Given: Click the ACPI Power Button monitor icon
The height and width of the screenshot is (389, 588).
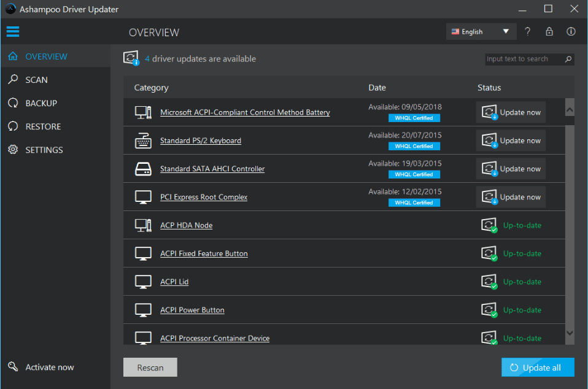Looking at the screenshot, I should click(143, 310).
